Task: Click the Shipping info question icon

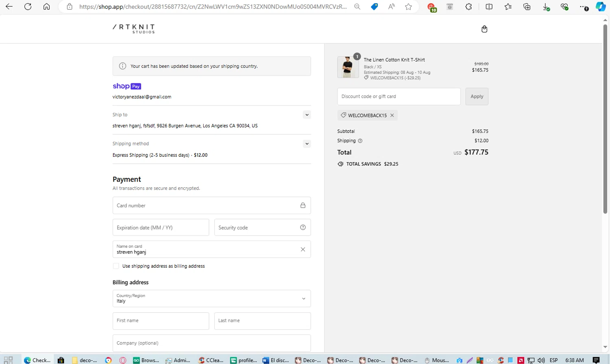Action: pyautogui.click(x=360, y=141)
